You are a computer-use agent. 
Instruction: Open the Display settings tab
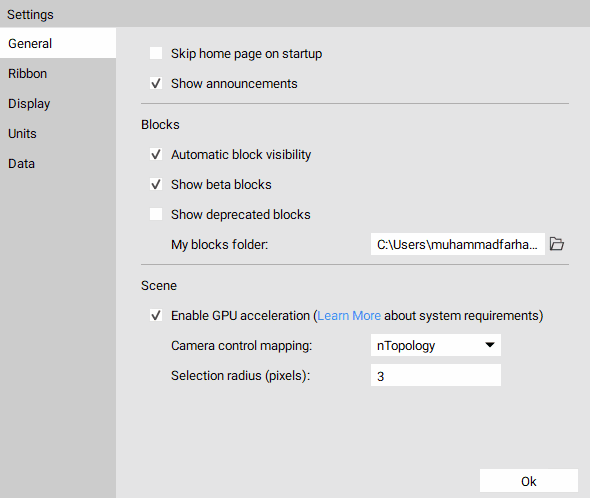[x=58, y=104]
